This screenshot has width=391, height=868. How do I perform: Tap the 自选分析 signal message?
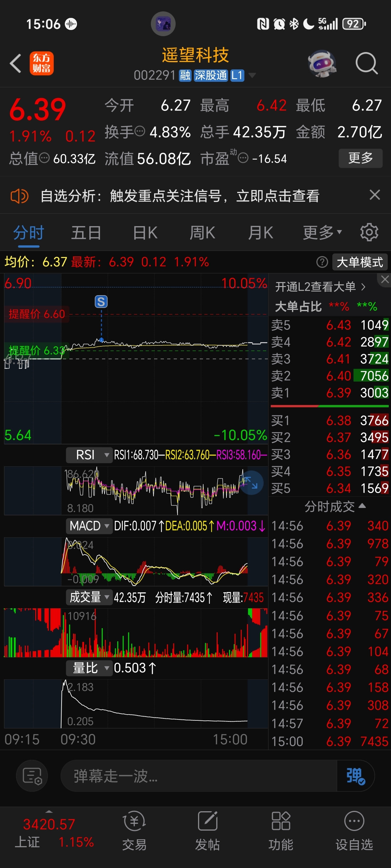pyautogui.click(x=180, y=196)
